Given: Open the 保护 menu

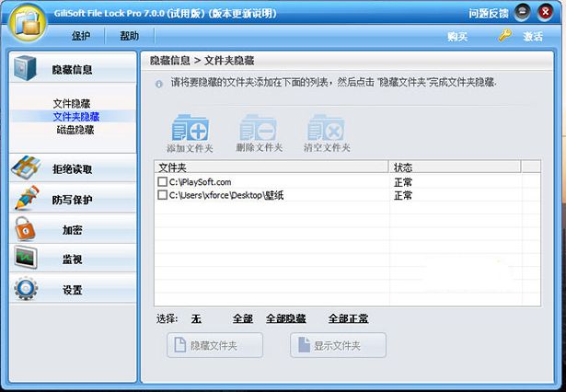Looking at the screenshot, I should click(80, 36).
